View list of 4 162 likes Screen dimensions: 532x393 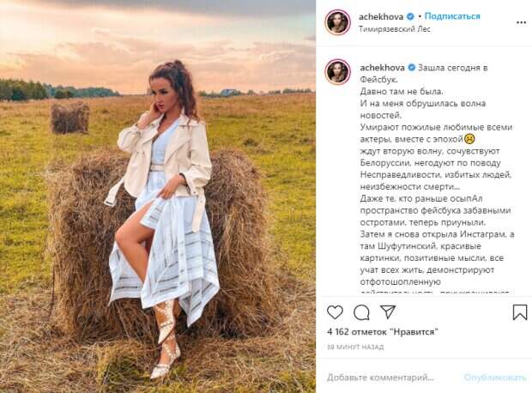coord(383,331)
